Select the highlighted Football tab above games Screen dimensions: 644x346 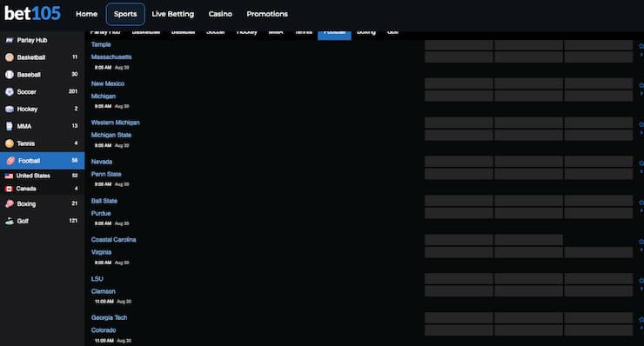[x=334, y=35]
